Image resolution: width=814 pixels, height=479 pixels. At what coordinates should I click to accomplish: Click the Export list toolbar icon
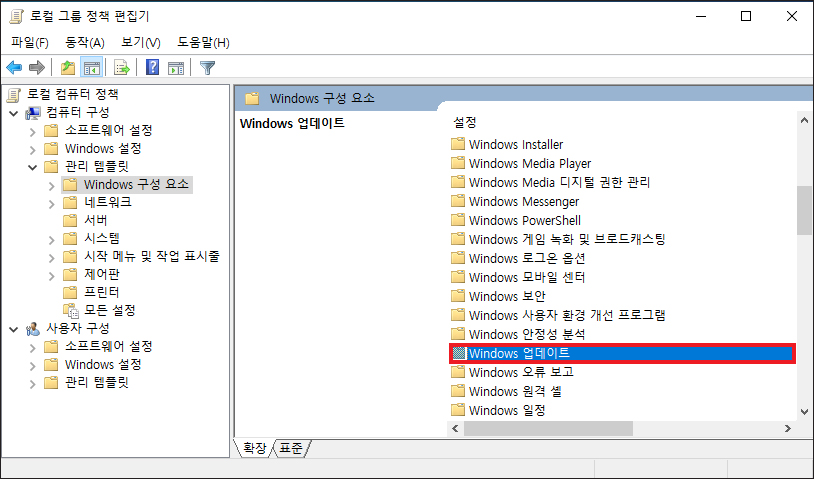click(x=121, y=67)
